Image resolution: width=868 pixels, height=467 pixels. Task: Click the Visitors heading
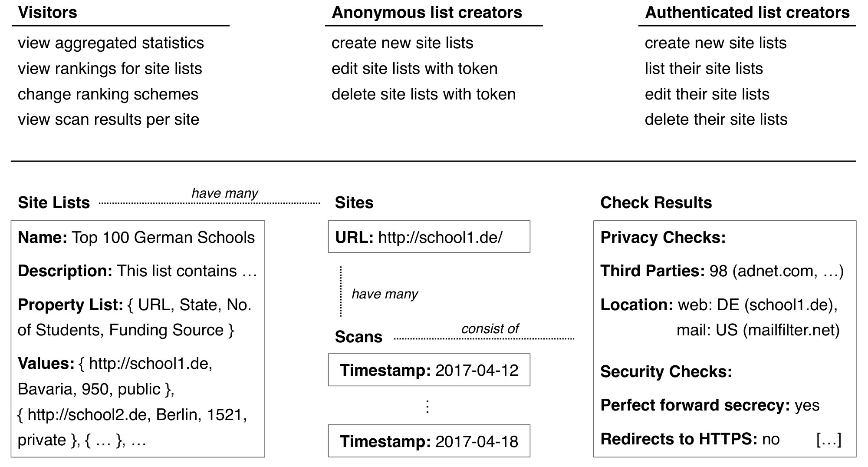pos(47,13)
